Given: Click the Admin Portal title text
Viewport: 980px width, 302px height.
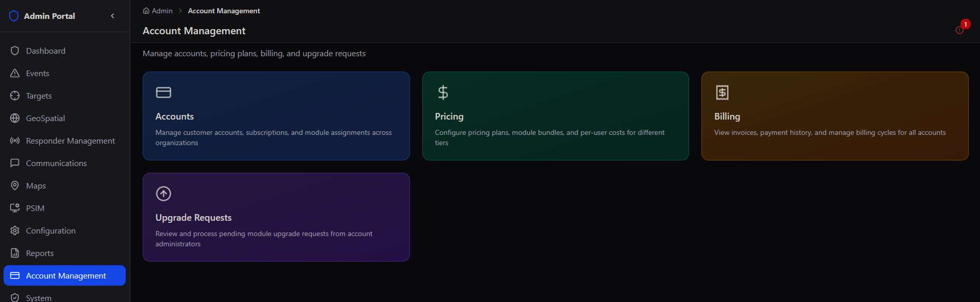Looking at the screenshot, I should coord(50,16).
